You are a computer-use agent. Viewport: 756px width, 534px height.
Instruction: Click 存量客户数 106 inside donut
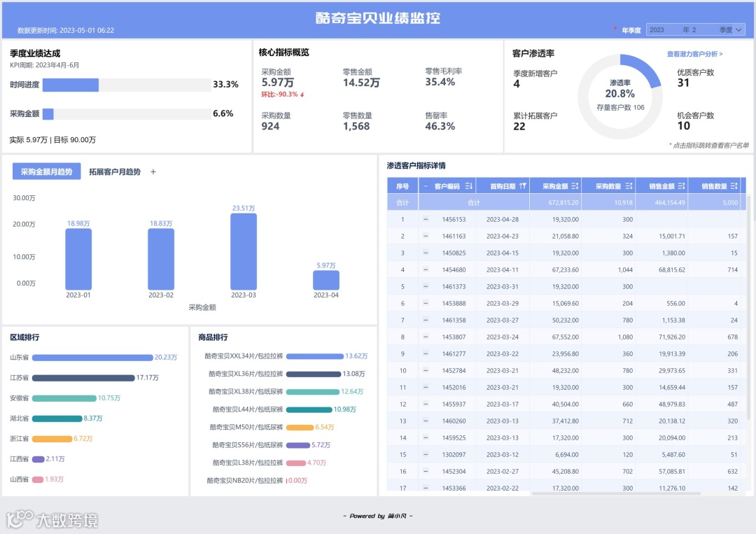coord(620,108)
